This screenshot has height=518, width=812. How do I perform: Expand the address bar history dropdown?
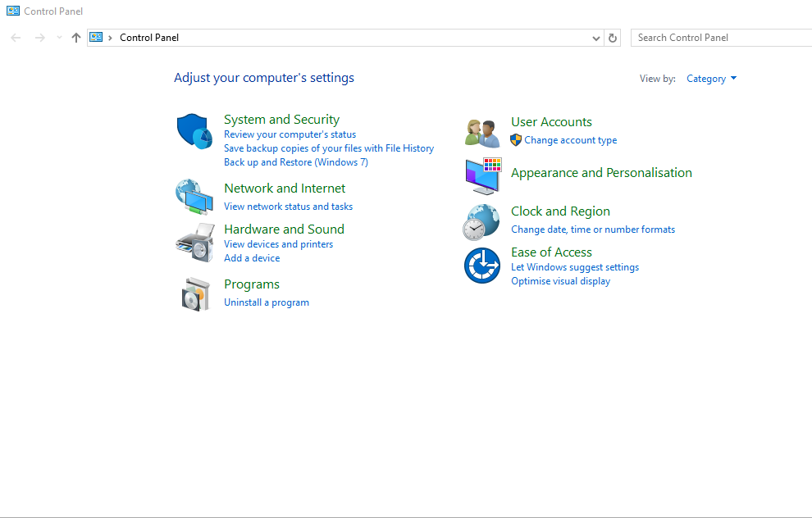[596, 38]
